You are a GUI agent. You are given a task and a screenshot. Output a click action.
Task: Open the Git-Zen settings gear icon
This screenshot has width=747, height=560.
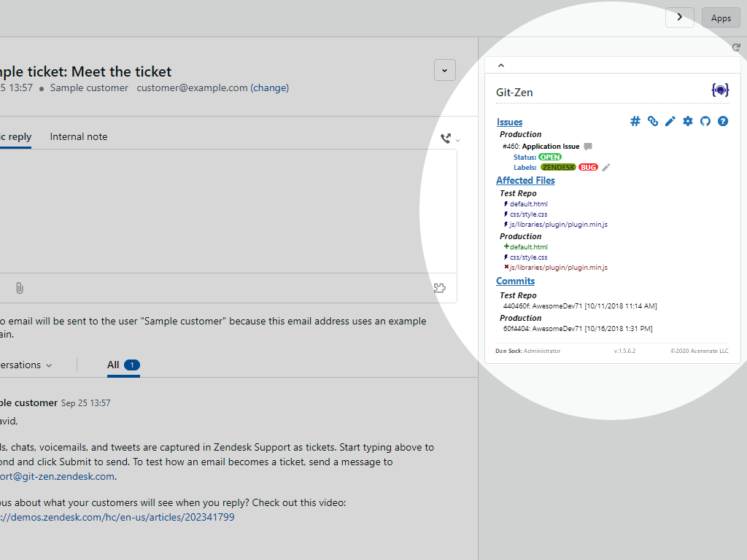point(687,121)
